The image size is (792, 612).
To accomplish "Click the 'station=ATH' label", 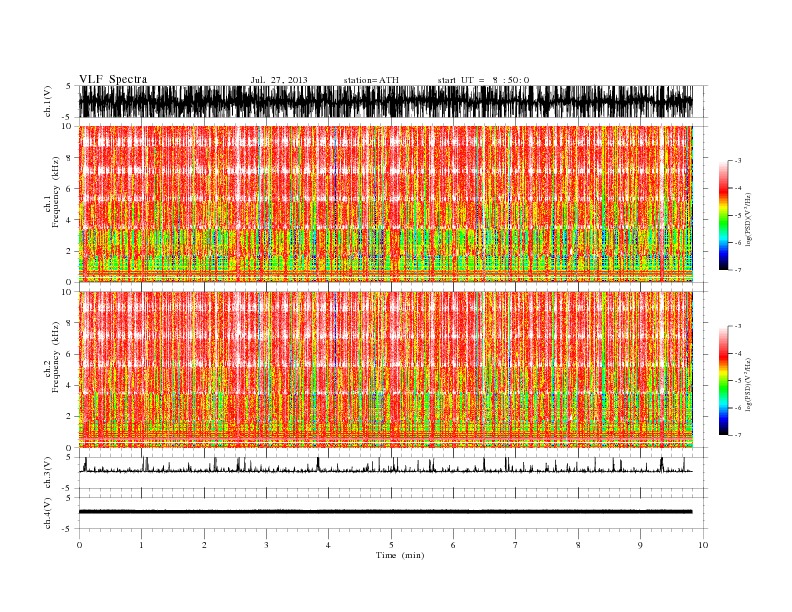I will pyautogui.click(x=371, y=80).
